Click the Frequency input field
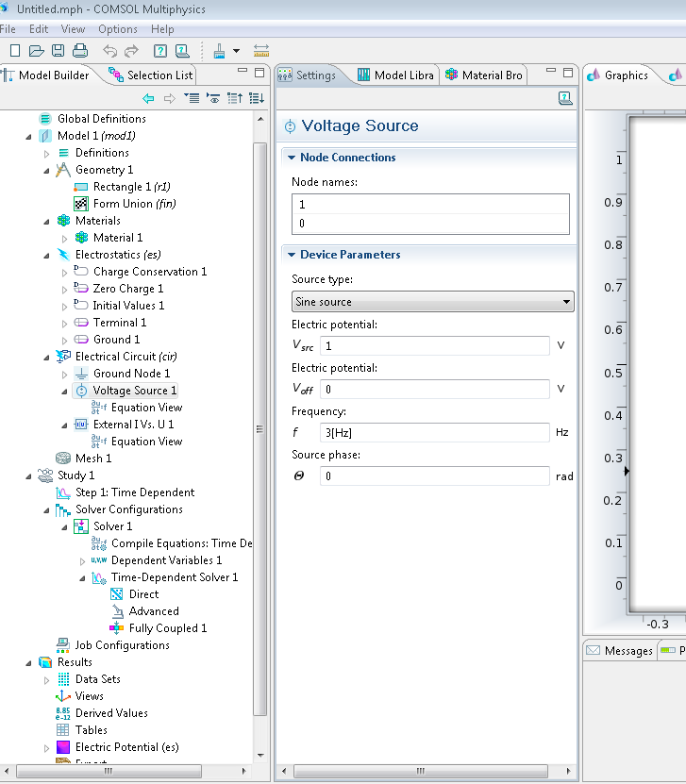The width and height of the screenshot is (686, 784). (434, 432)
